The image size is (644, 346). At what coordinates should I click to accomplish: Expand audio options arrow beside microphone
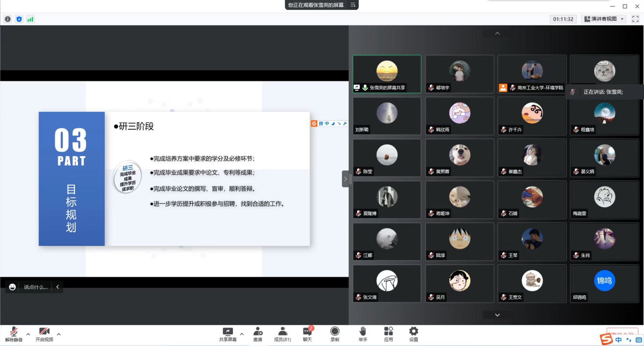coord(28,334)
